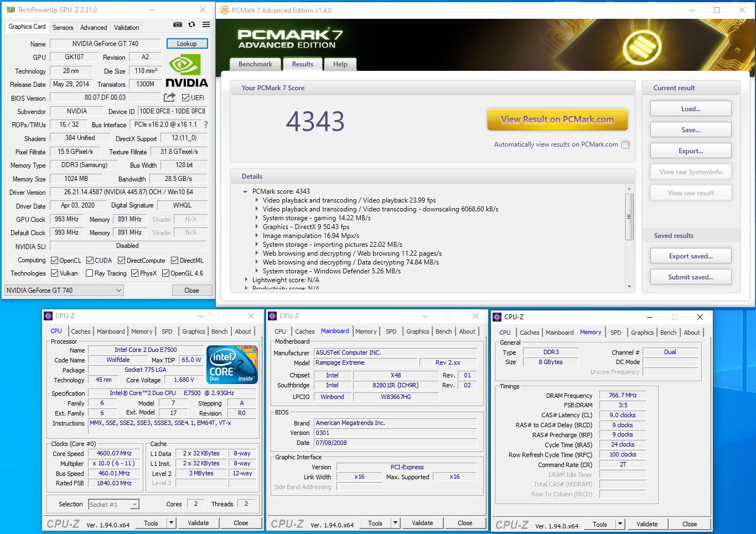This screenshot has width=756, height=534.
Task: Click the Load... button in PCMark
Action: [691, 108]
